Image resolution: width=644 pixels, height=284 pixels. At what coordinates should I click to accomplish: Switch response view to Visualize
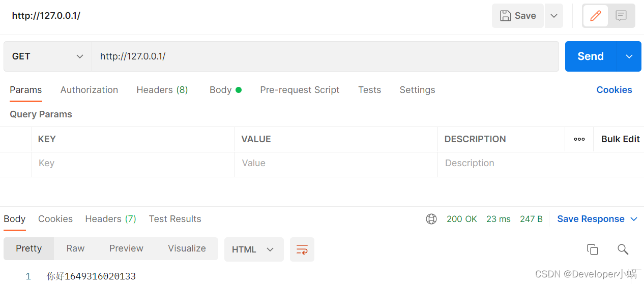(x=187, y=248)
